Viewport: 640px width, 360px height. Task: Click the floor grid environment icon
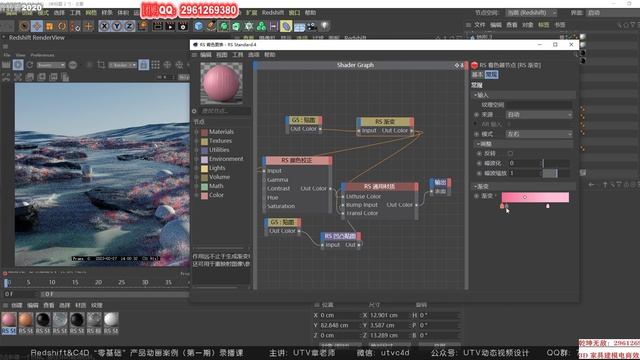point(299,26)
